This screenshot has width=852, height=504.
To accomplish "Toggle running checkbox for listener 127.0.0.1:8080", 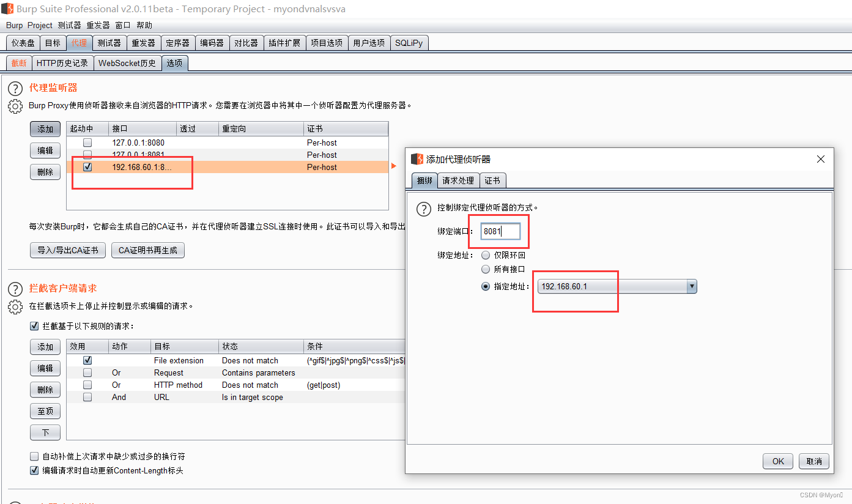I will pyautogui.click(x=87, y=143).
